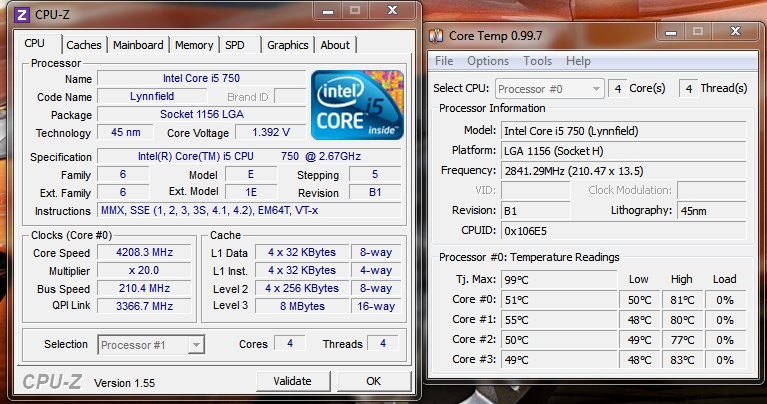Minimize the CPU-Z window

(328, 11)
